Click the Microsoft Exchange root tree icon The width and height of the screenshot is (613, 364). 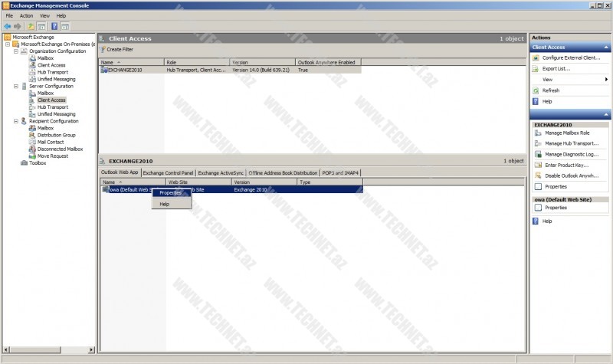(7, 37)
